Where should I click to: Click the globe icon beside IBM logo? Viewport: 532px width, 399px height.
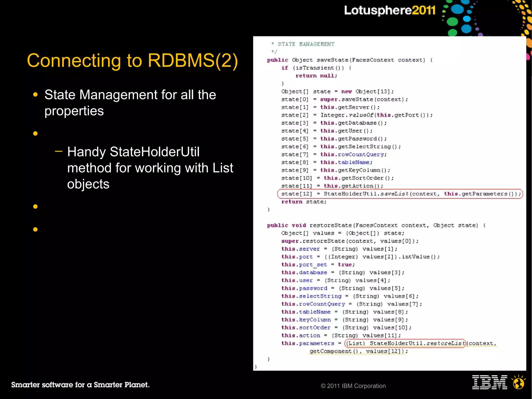tap(518, 382)
